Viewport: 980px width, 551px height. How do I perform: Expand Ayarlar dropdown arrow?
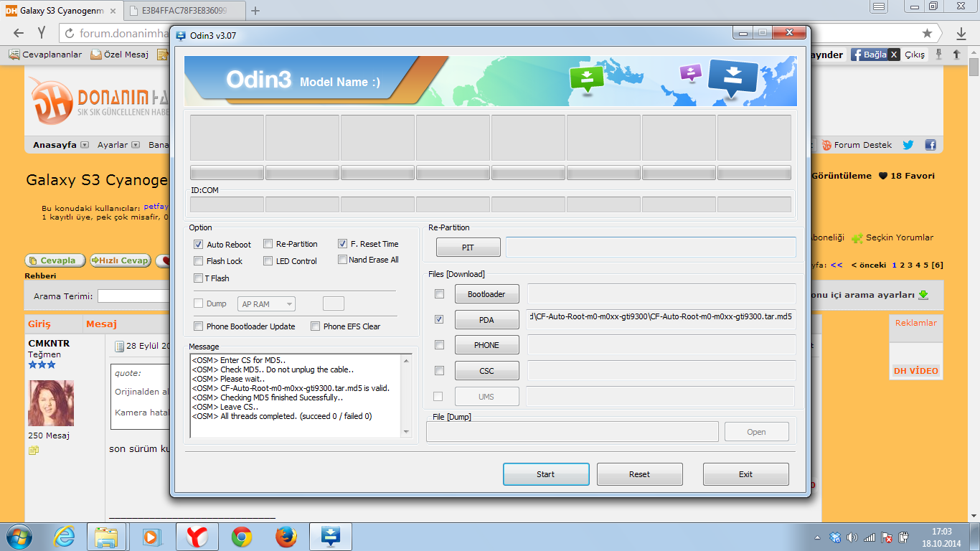136,145
